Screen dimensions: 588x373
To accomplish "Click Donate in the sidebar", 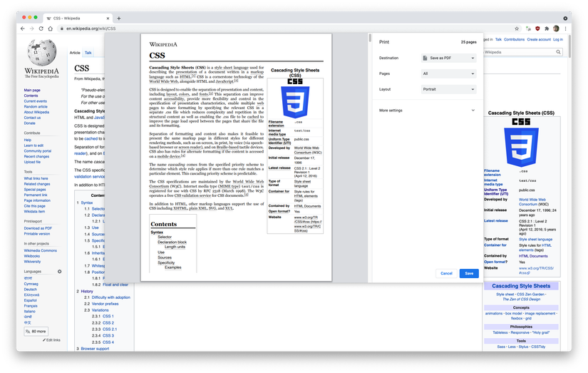I will click(x=30, y=123).
